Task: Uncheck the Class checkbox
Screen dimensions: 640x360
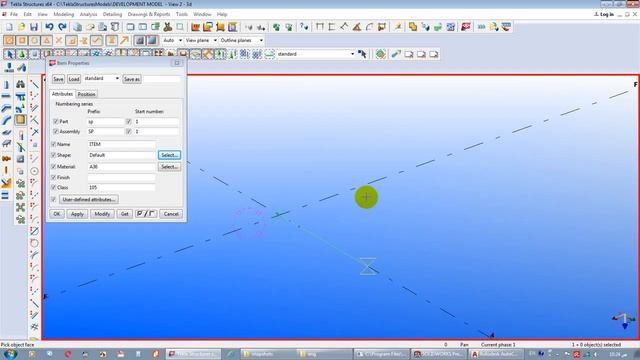Action: [x=53, y=187]
